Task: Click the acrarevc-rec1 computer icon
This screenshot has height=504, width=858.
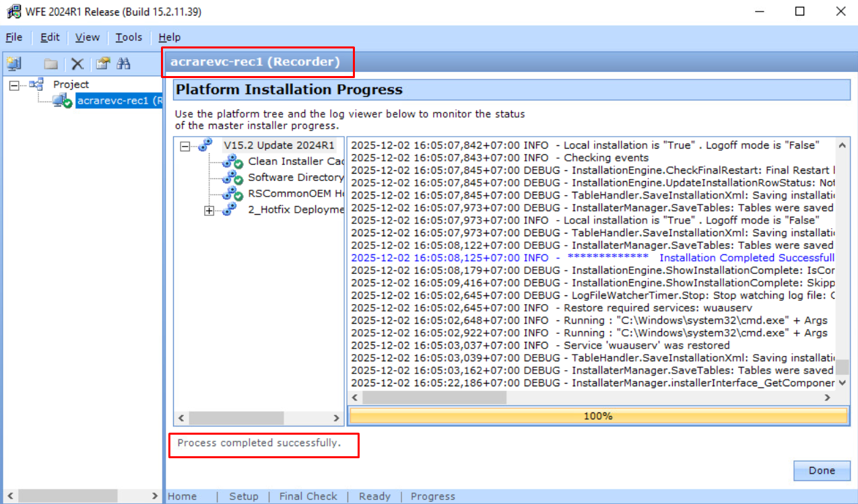Action: [61, 101]
